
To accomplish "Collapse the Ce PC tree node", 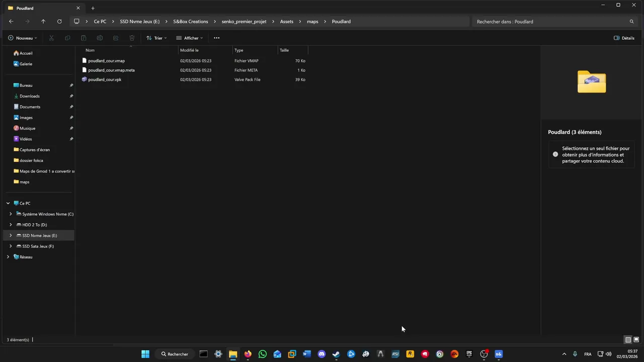I will (x=8, y=203).
